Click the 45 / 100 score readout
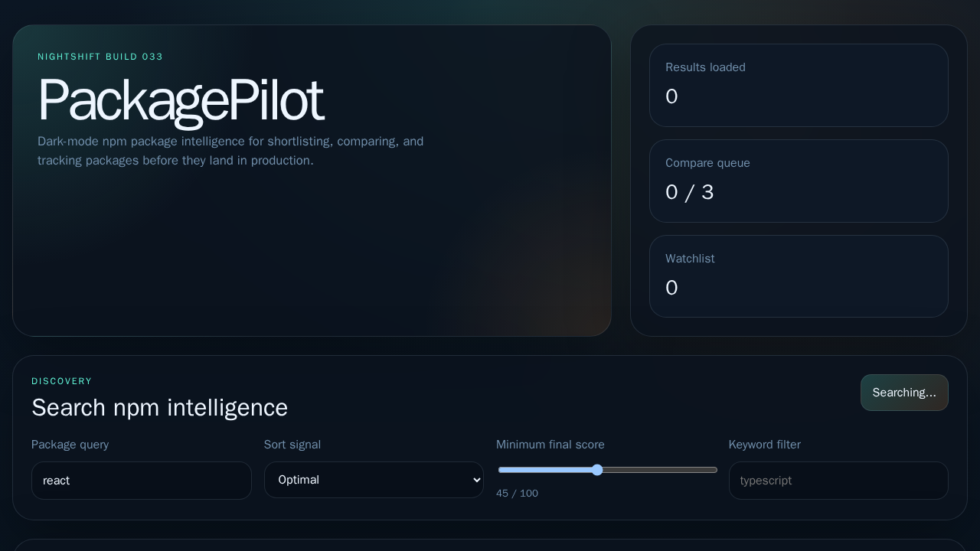 click(517, 494)
